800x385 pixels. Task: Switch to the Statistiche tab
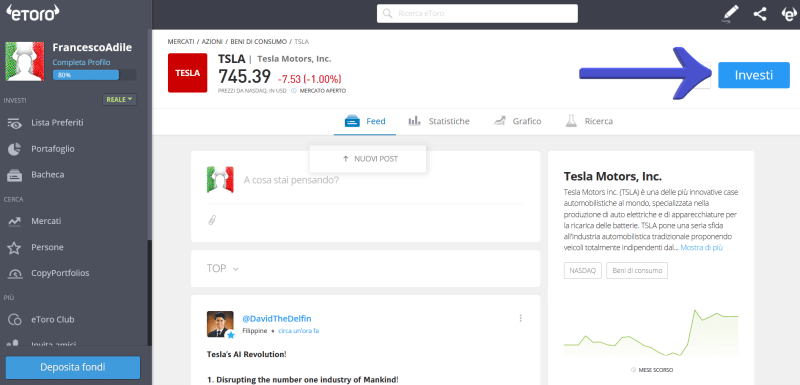pyautogui.click(x=439, y=121)
